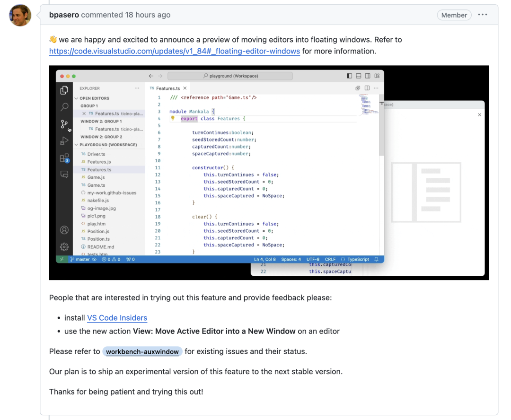This screenshot has width=511, height=420.
Task: Click the remote window status bar icon
Action: click(62, 259)
